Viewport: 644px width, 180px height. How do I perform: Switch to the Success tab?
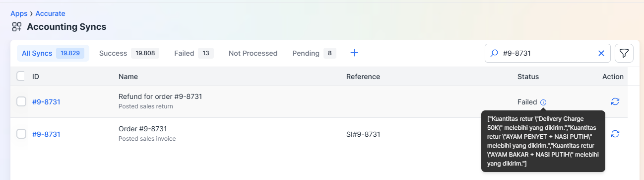(x=129, y=53)
